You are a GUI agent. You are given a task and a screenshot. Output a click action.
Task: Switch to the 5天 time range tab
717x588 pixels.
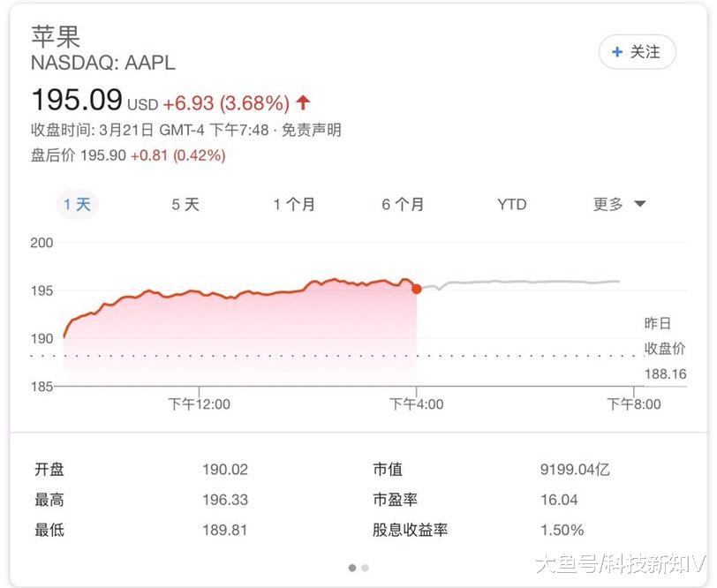(184, 204)
